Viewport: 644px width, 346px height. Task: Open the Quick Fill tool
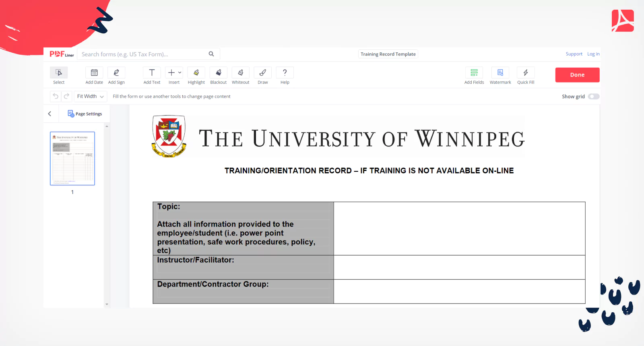(x=526, y=76)
